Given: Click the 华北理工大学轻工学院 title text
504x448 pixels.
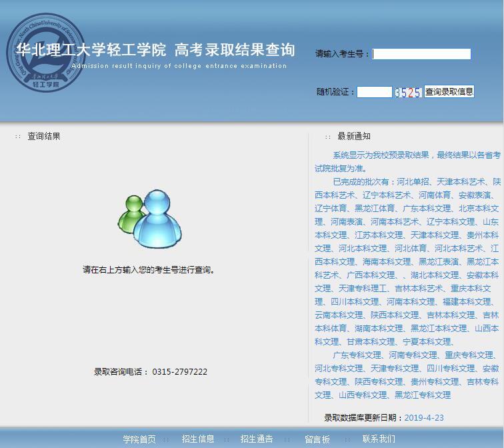Looking at the screenshot, I should [91, 50].
